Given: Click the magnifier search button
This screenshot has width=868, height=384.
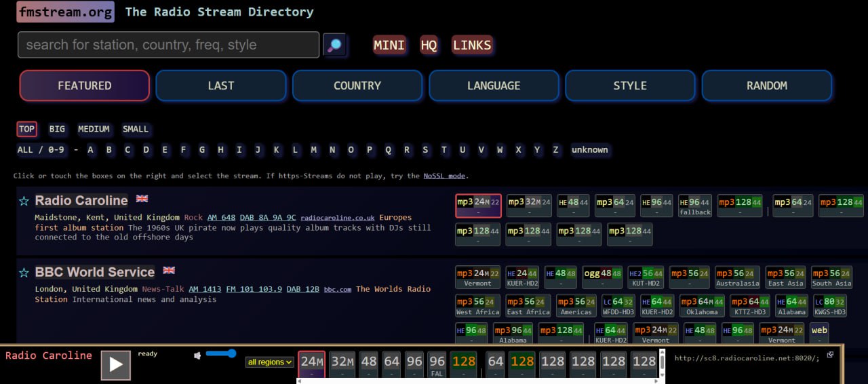Looking at the screenshot, I should [334, 45].
